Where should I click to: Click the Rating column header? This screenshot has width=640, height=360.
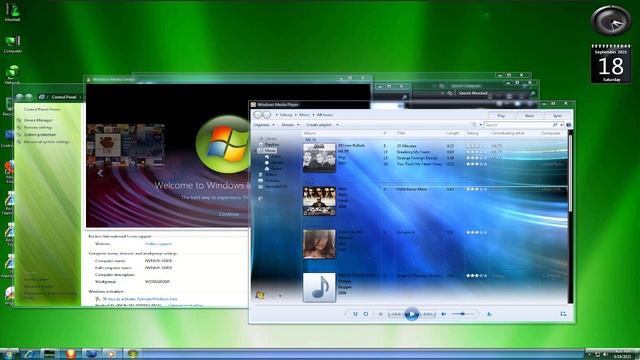(x=473, y=133)
